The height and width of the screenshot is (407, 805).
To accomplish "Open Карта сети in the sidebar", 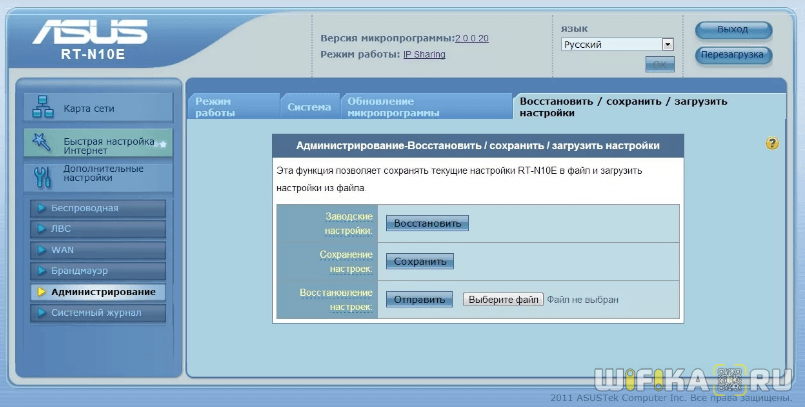I will coord(98,107).
